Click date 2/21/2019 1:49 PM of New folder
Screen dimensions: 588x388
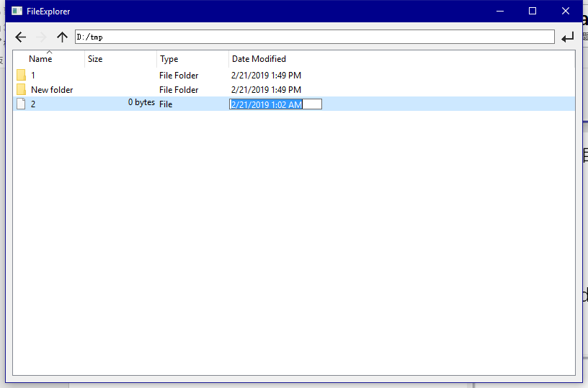click(x=266, y=90)
